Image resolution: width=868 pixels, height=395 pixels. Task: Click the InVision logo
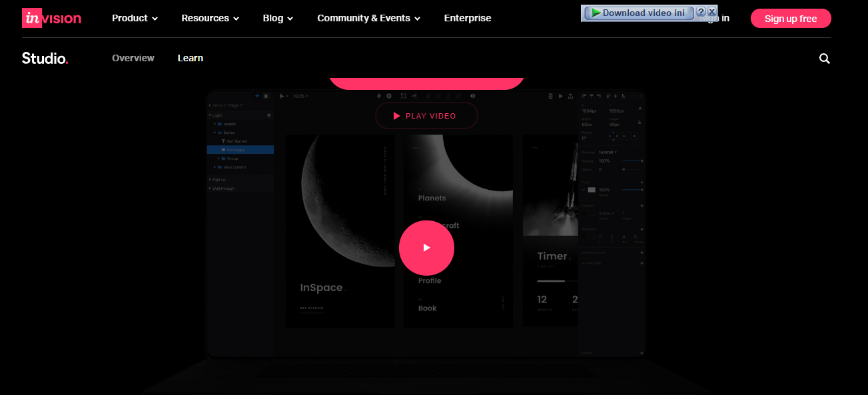click(x=51, y=18)
